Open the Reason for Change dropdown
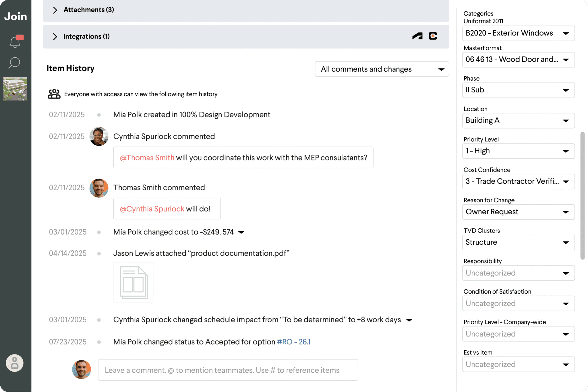This screenshot has height=392, width=588. pos(518,212)
